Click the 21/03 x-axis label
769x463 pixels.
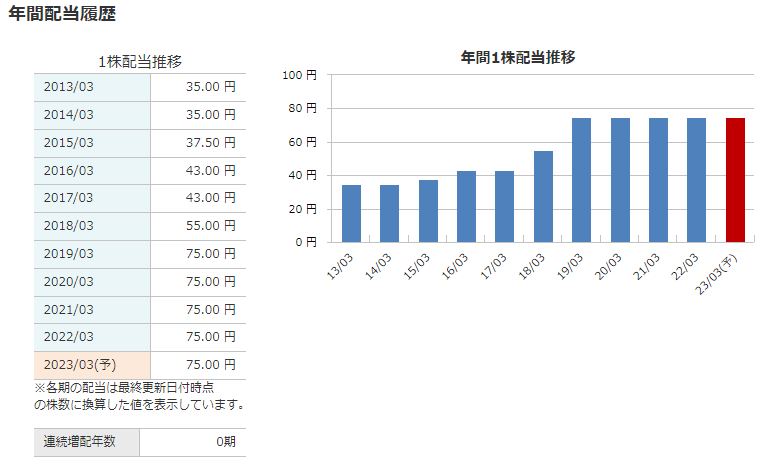click(647, 266)
